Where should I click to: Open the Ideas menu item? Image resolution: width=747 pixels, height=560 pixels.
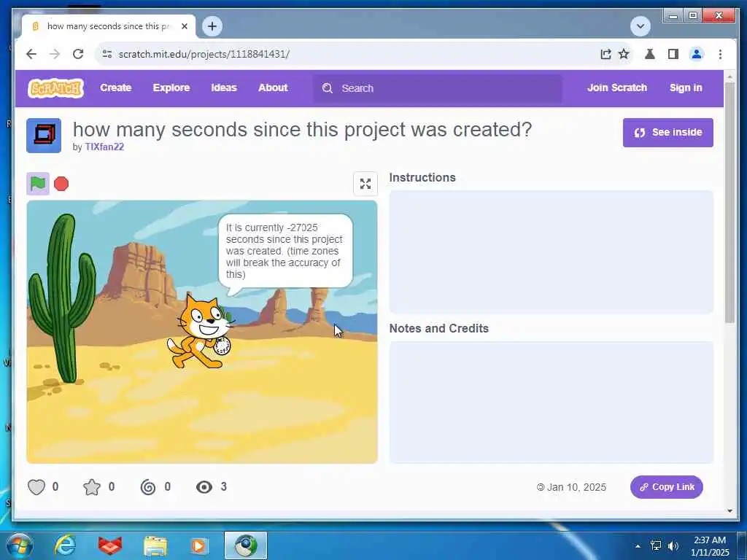point(224,88)
